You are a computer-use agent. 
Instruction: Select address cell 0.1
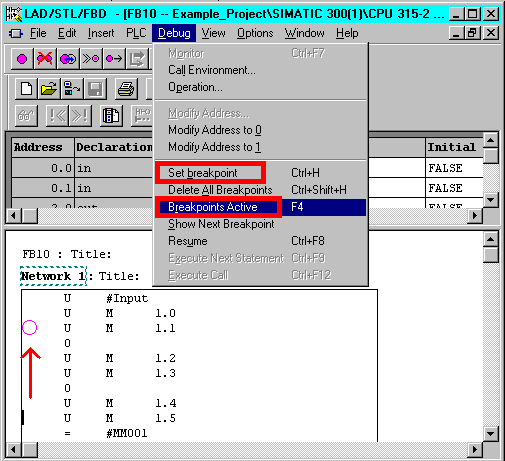[x=43, y=188]
